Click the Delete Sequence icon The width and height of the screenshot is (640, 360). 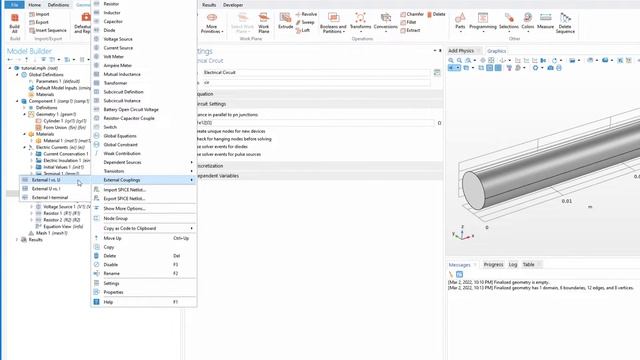(565, 23)
